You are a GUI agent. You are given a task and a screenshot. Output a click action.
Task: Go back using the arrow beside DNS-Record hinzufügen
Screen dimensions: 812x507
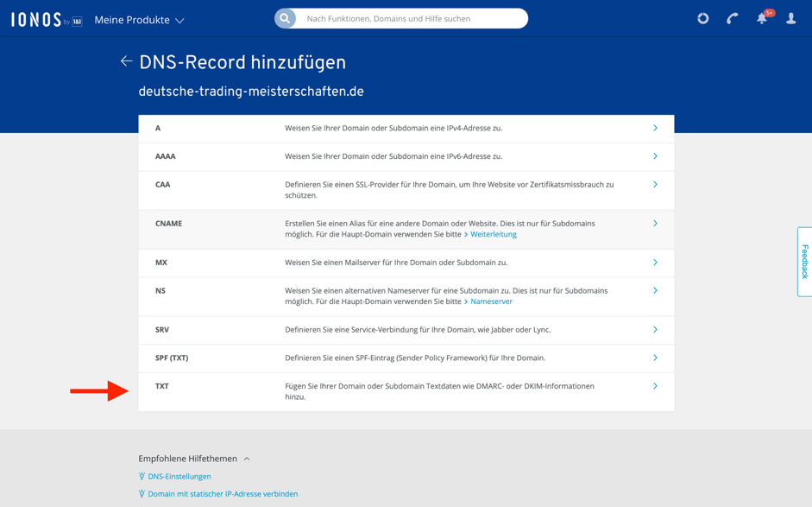pos(126,61)
